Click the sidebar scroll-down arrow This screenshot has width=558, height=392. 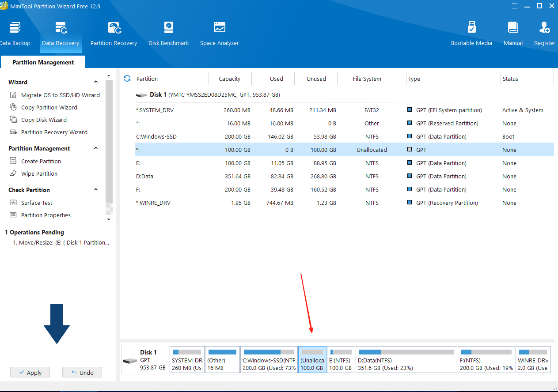pos(109,219)
